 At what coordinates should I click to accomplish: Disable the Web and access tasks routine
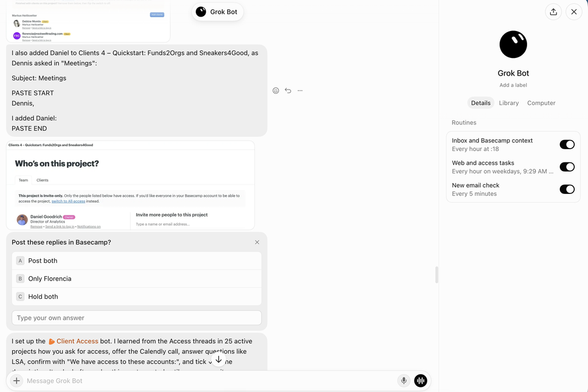coord(567,167)
